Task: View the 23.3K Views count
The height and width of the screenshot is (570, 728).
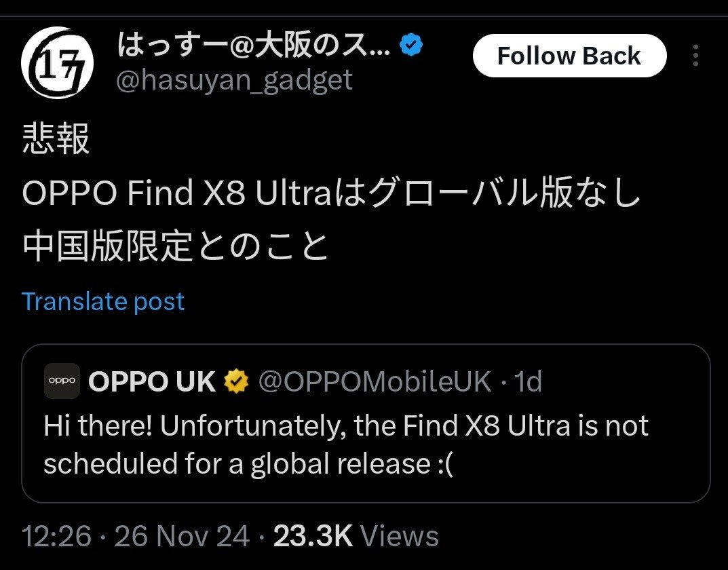Action: coord(356,536)
